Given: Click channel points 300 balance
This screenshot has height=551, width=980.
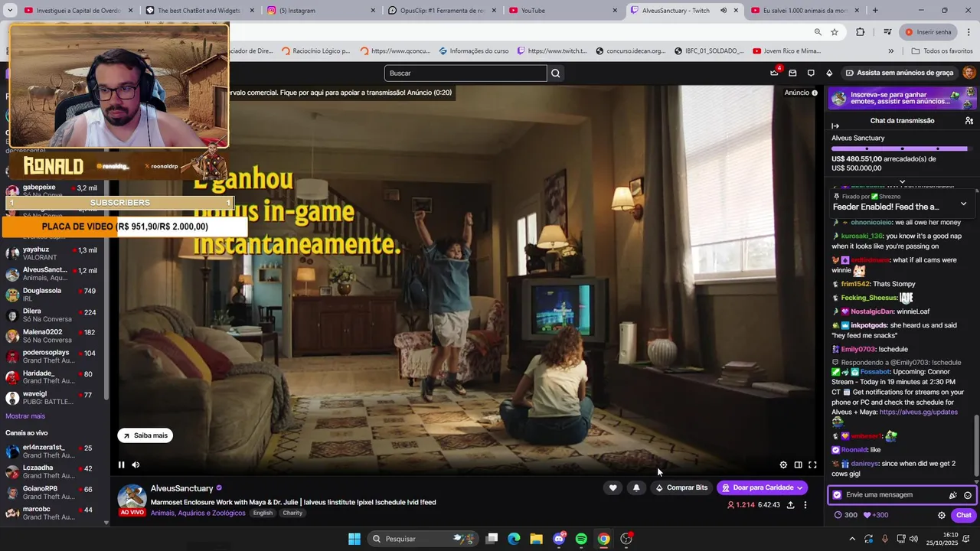Looking at the screenshot, I should pyautogui.click(x=846, y=515).
